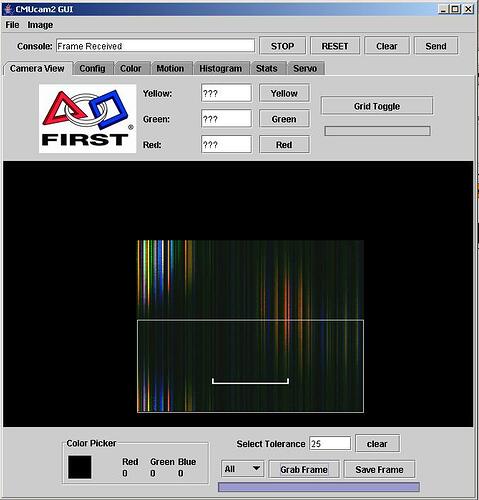The image size is (479, 500).
Task: Open the Image menu
Action: pyautogui.click(x=40, y=25)
